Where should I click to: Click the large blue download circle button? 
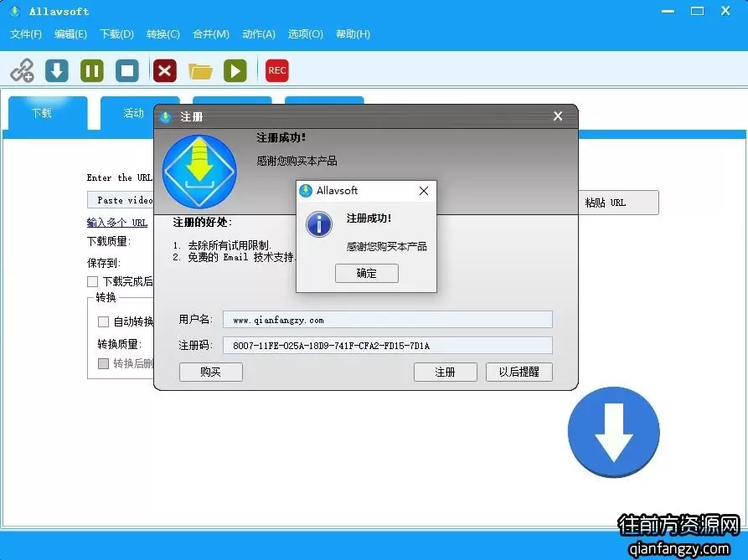pyautogui.click(x=613, y=432)
